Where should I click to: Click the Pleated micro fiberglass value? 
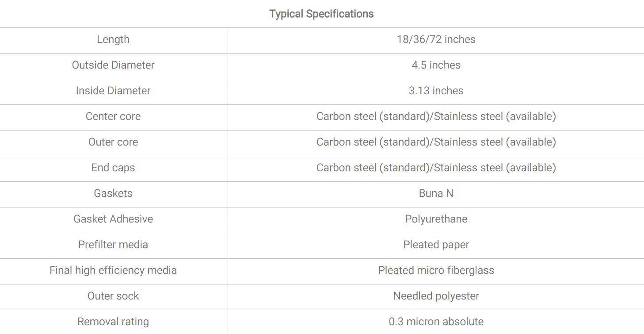436,271
